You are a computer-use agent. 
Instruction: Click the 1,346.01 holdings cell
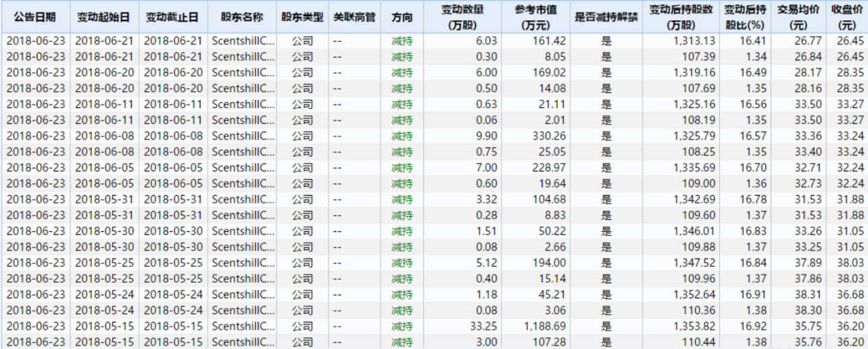point(680,231)
